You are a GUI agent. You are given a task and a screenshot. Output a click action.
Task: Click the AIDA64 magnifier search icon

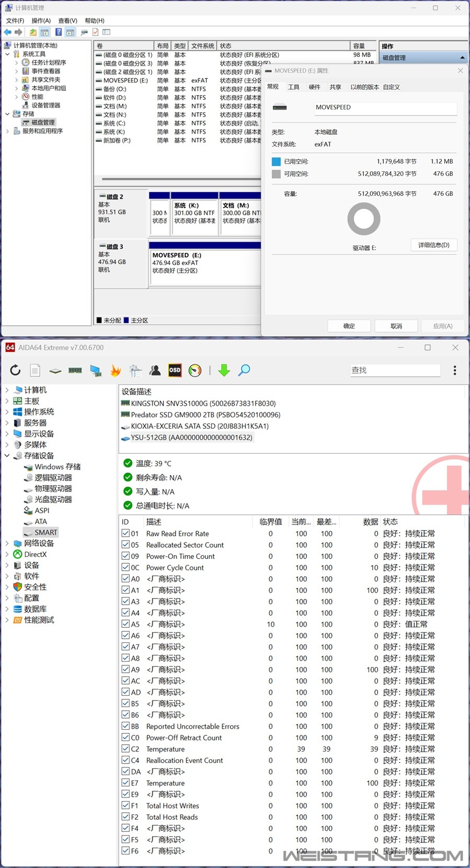(x=244, y=370)
